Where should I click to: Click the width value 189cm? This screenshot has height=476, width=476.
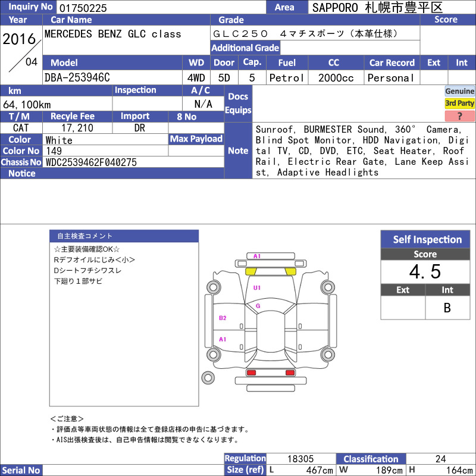tap(390, 470)
